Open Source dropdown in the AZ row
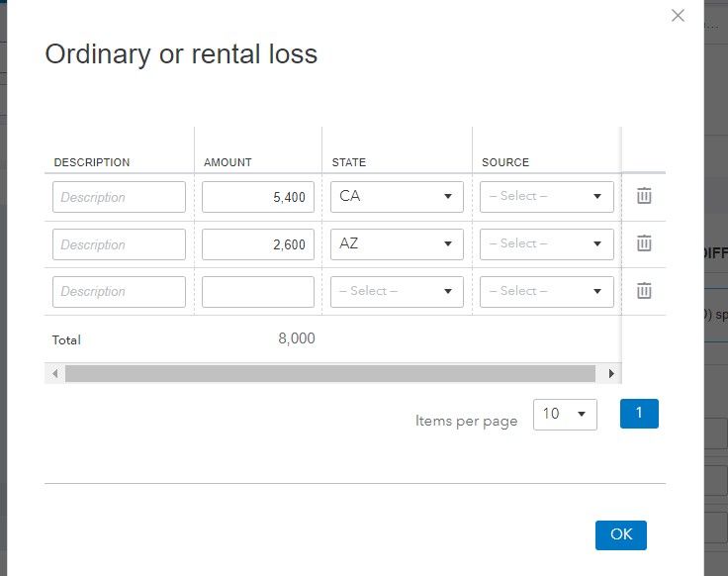The image size is (728, 576). [x=546, y=243]
